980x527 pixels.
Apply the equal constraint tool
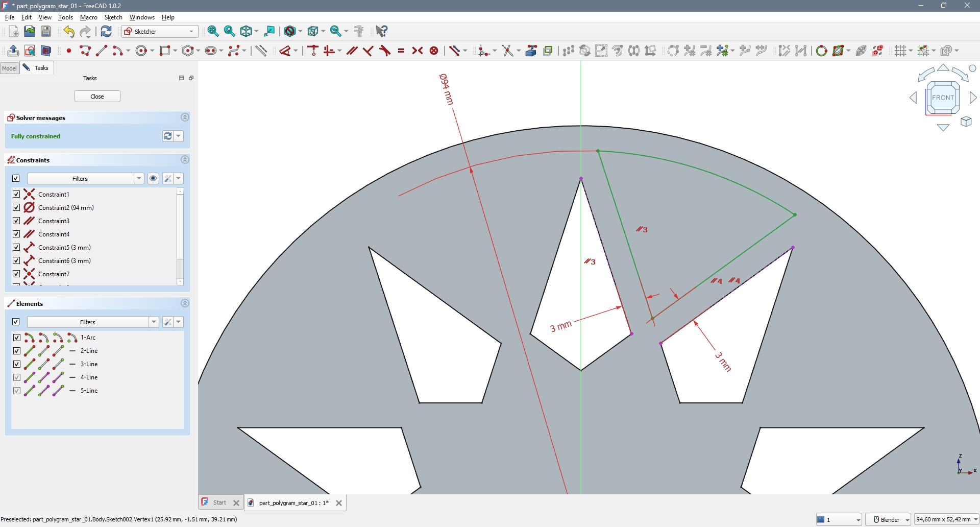401,51
